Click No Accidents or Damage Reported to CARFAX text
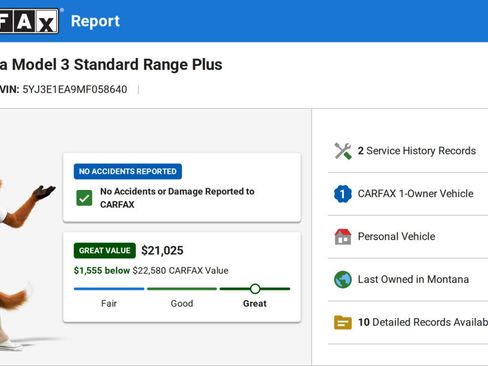This screenshot has height=366, width=488. [x=177, y=198]
